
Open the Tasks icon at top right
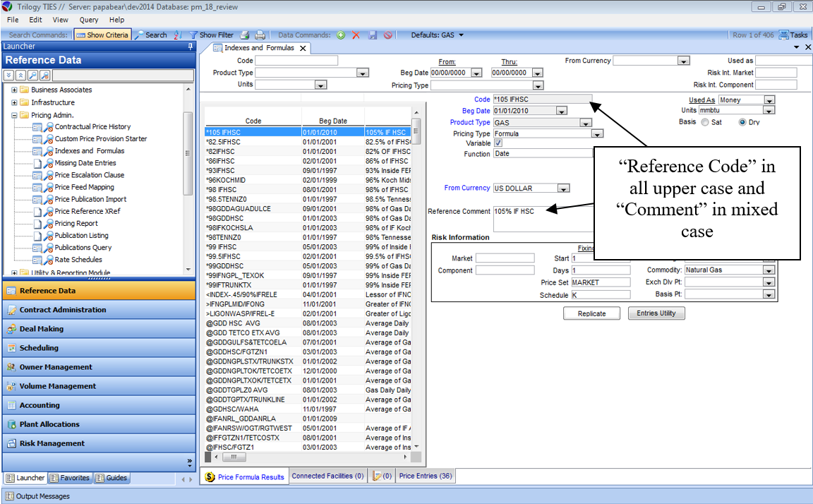pos(783,35)
